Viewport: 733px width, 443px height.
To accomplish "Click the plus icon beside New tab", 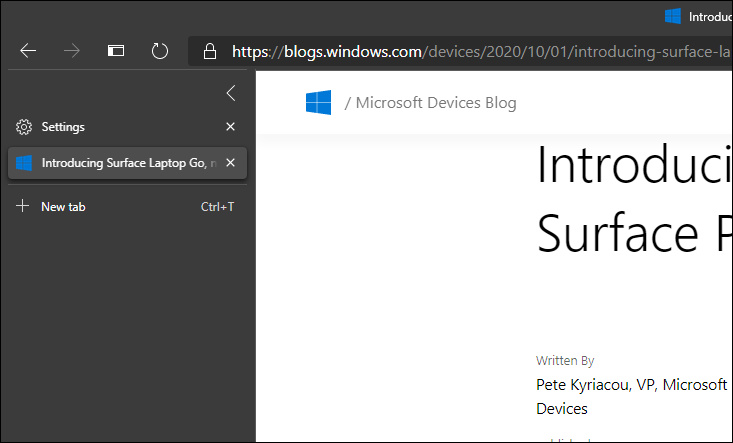I will 22,206.
